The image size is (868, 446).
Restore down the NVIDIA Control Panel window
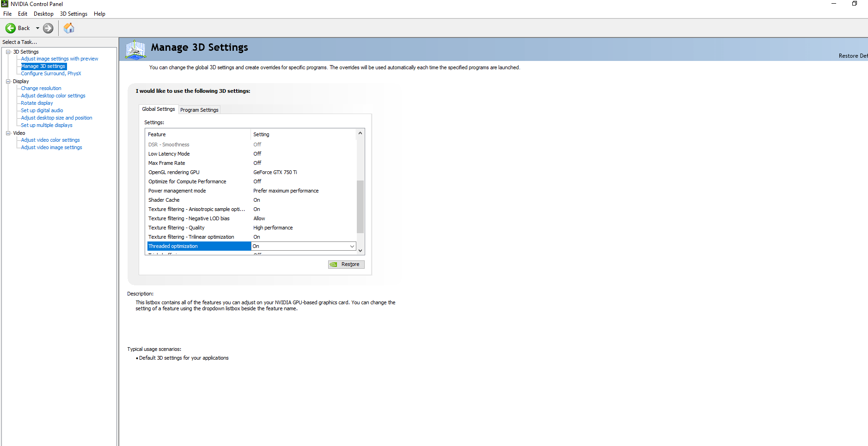[855, 4]
